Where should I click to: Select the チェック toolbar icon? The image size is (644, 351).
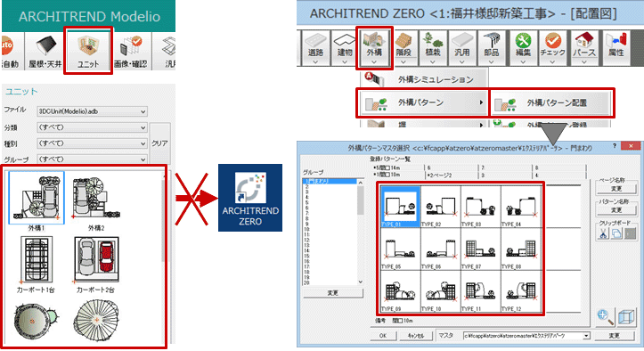[x=552, y=48]
